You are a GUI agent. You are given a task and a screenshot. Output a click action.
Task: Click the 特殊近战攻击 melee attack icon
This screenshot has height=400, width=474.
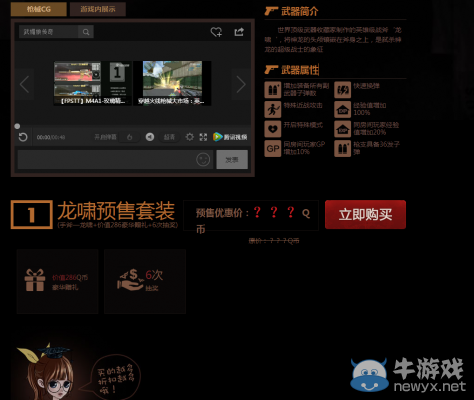coord(273,109)
